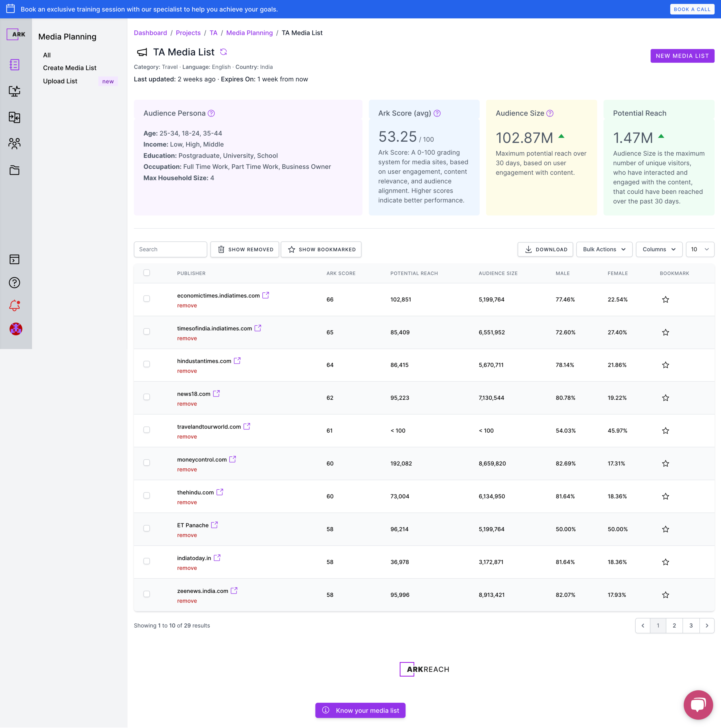Expand the Columns dropdown
This screenshot has width=721, height=728.
(x=659, y=249)
